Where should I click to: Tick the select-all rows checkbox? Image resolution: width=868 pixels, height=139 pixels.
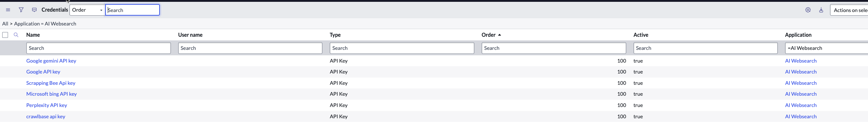click(x=5, y=35)
